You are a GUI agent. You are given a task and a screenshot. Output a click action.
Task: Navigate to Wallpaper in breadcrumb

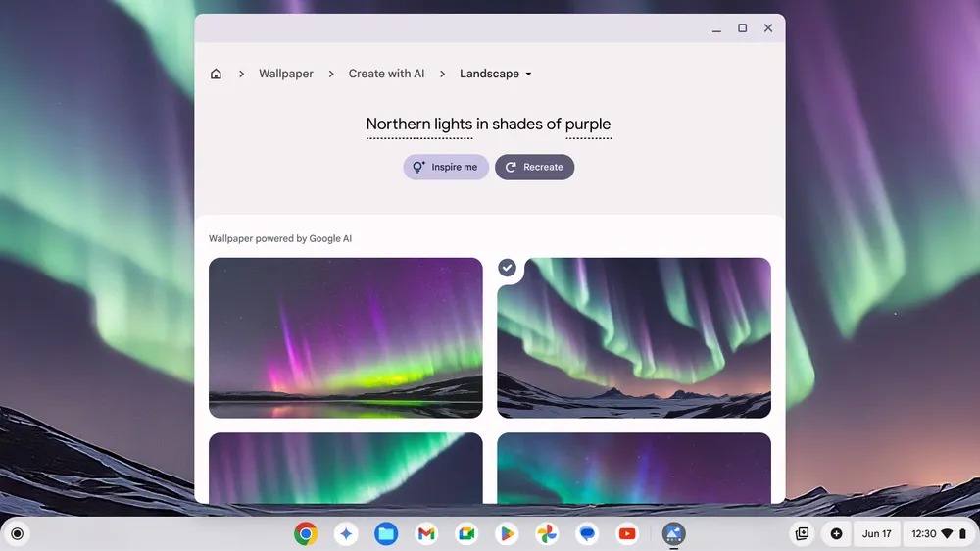(286, 74)
